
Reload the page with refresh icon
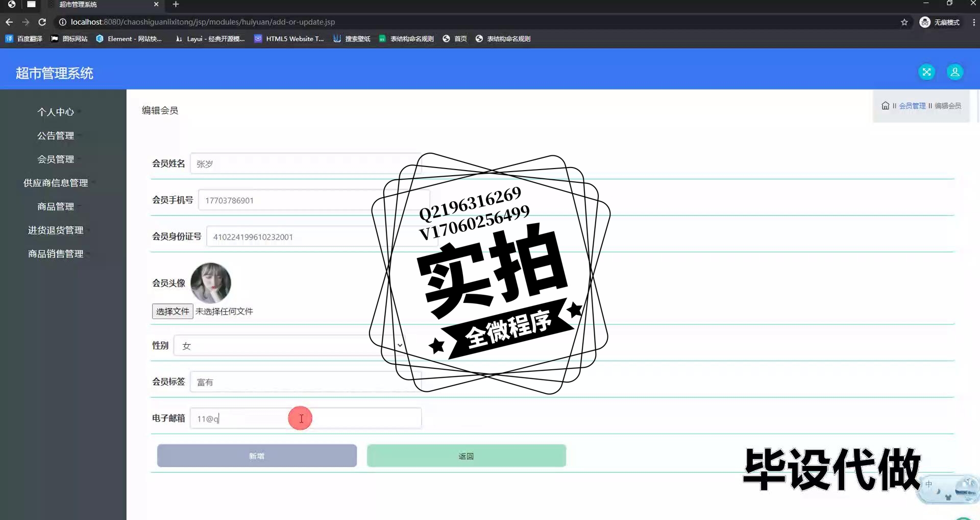tap(42, 22)
